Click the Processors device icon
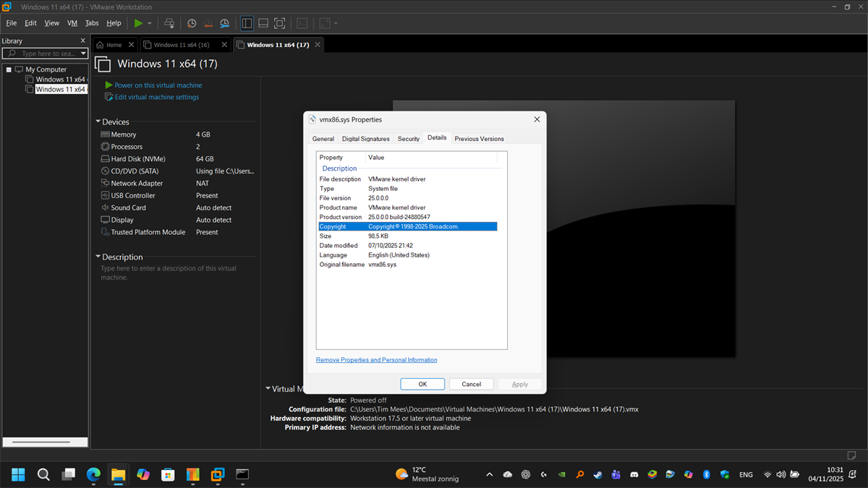 point(105,147)
